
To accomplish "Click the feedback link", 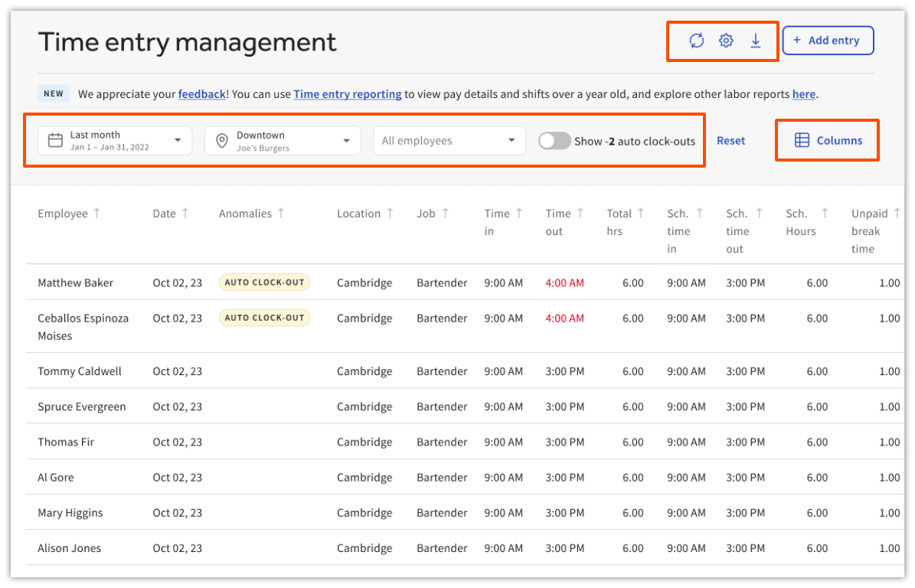I will pos(201,93).
